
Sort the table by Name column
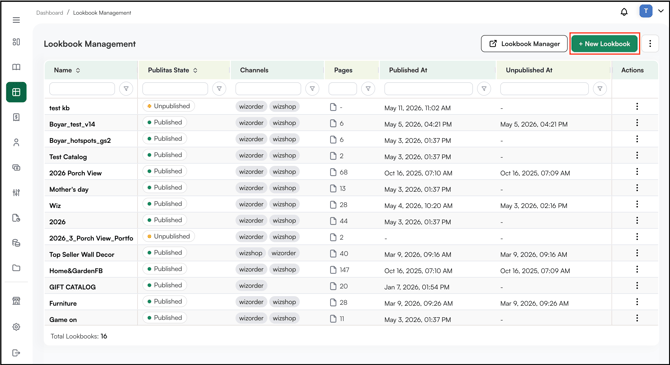point(78,70)
